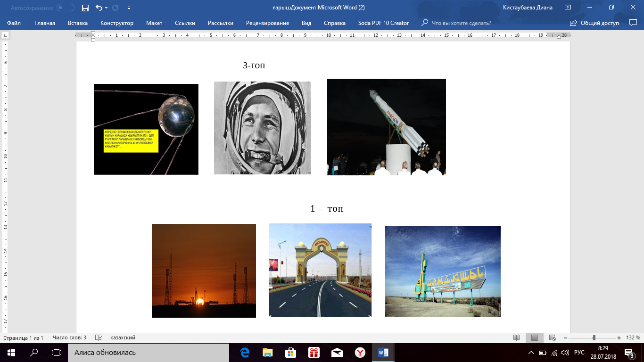Open the Customize Quick Access Toolbar dropdown

(129, 8)
